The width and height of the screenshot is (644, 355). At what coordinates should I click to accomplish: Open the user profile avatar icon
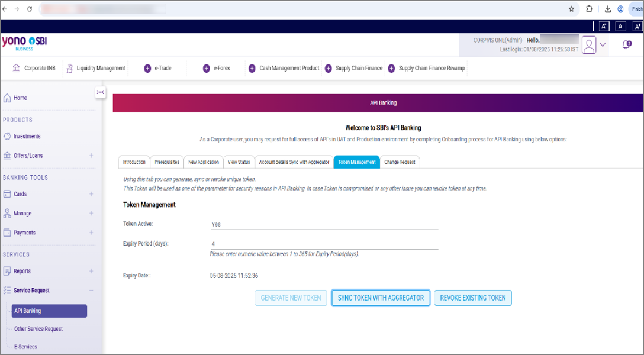coord(588,45)
